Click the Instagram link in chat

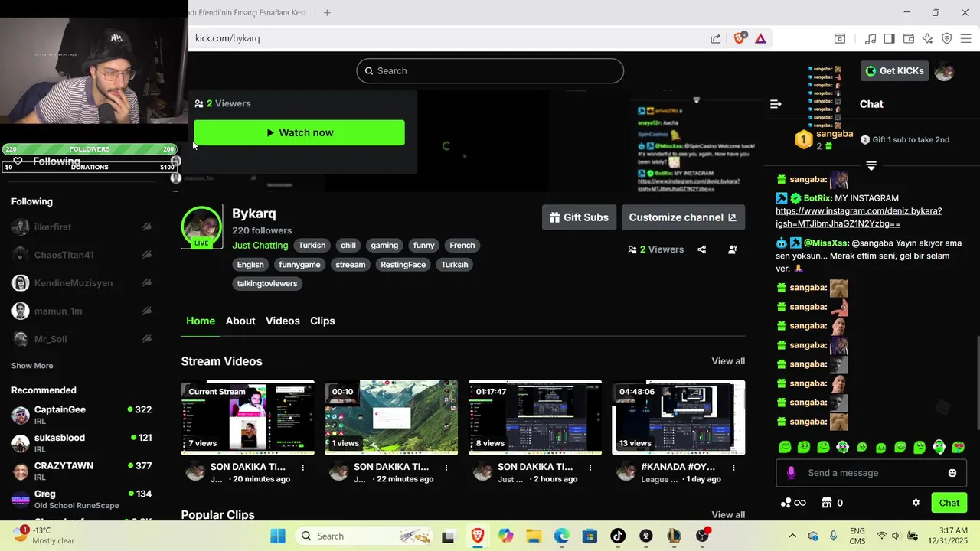pos(858,217)
